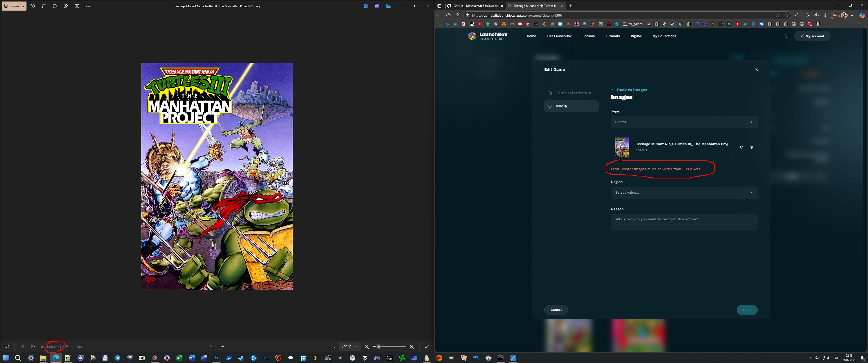The height and width of the screenshot is (363, 868).
Task: Remove uploaded image with trash icon
Action: 751,147
